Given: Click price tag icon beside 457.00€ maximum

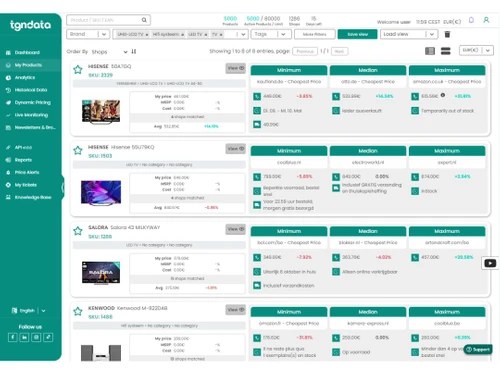Looking at the screenshot, I should coord(415,257).
